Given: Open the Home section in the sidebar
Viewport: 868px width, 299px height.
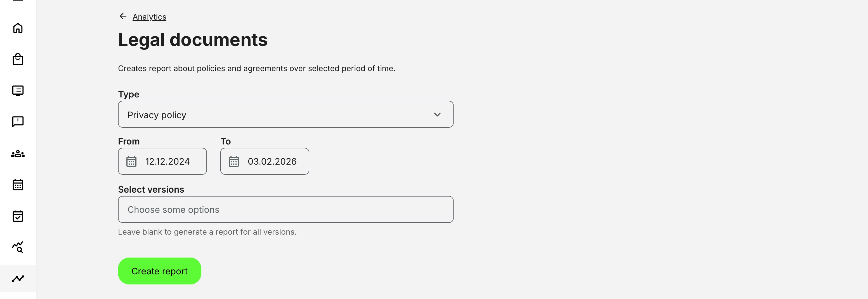Looking at the screenshot, I should coord(18,28).
